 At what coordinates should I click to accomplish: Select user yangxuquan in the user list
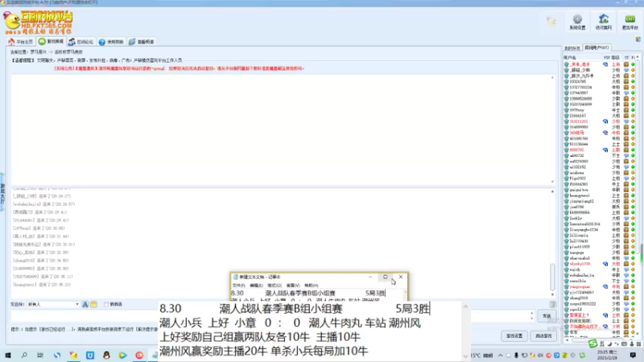click(x=580, y=287)
